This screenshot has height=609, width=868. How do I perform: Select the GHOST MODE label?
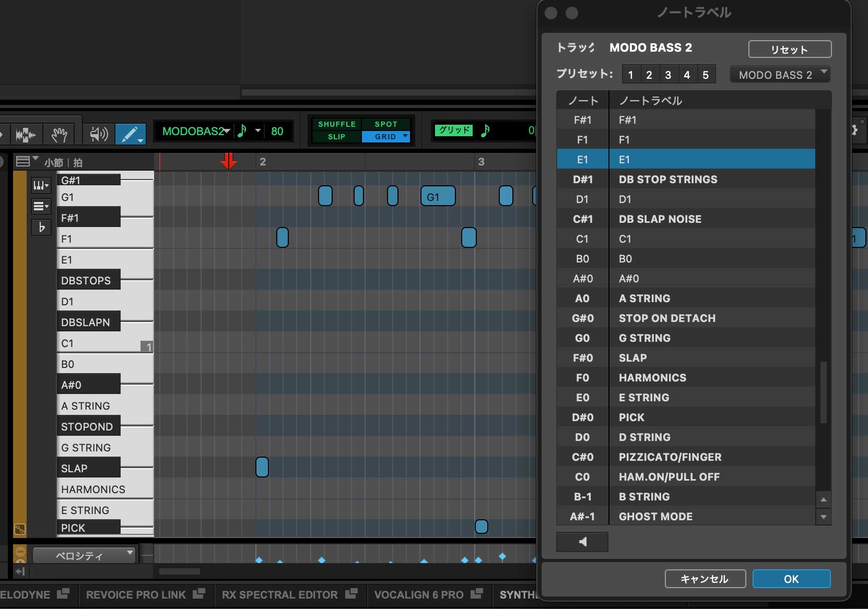coord(655,516)
